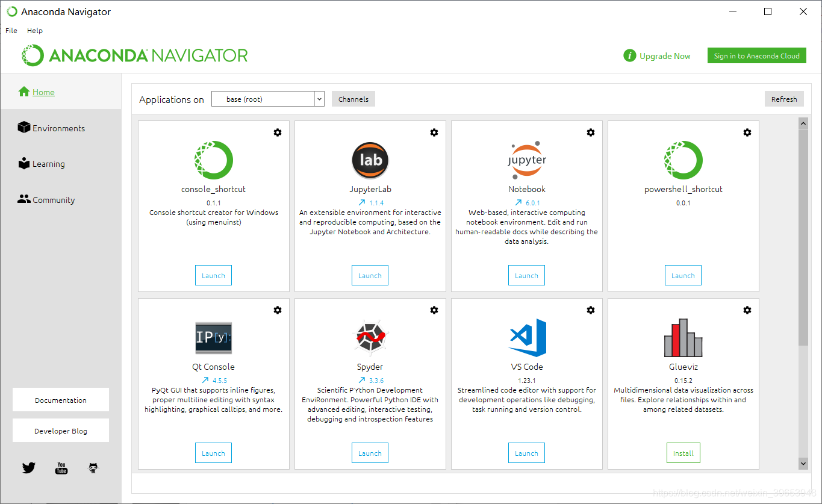Click JupyterLab version 1.1.4 text
Image resolution: width=822 pixels, height=504 pixels.
pos(376,203)
